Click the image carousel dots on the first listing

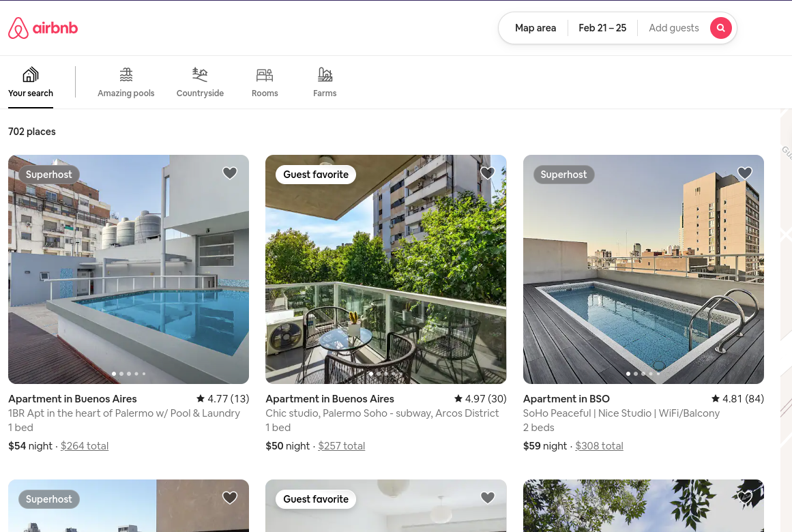click(128, 374)
